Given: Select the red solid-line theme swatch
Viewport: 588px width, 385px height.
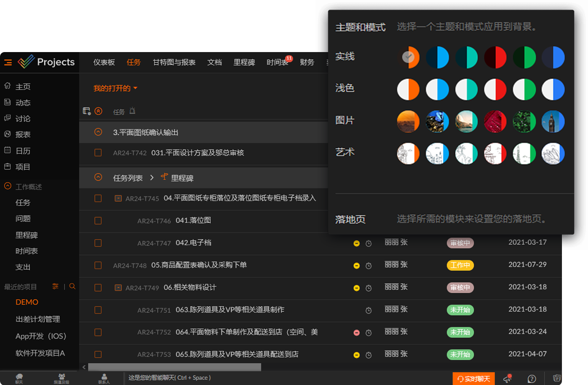Looking at the screenshot, I should click(495, 57).
